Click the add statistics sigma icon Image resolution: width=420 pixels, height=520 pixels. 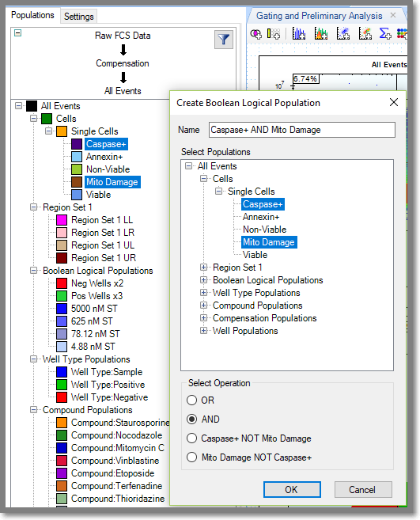click(385, 33)
